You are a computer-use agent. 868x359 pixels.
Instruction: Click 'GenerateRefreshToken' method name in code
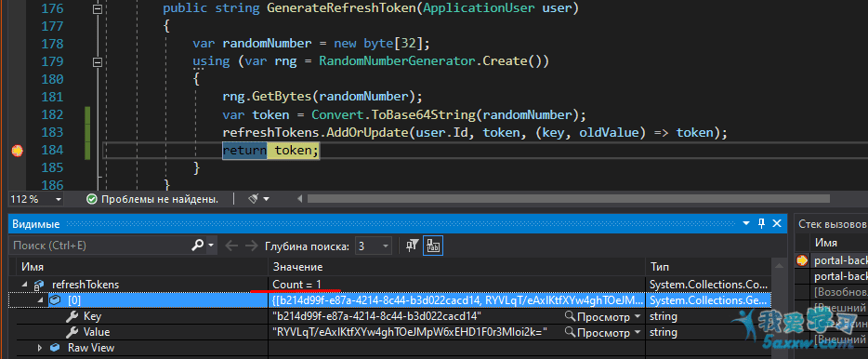click(342, 9)
